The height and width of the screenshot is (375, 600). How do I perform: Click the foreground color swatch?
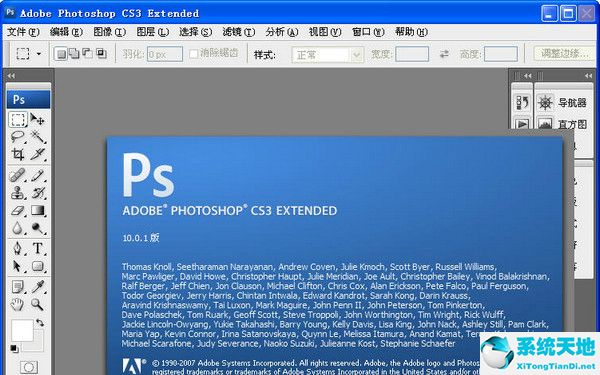22,330
